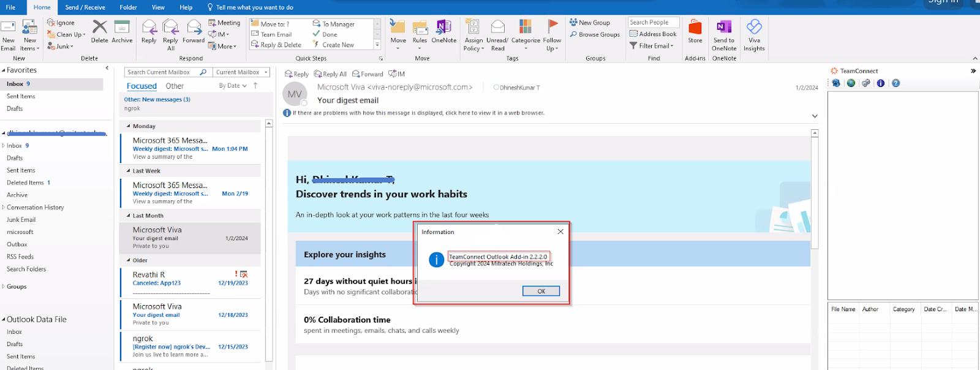Switch to the Send / Receive tab
980x370 pixels.
85,7
